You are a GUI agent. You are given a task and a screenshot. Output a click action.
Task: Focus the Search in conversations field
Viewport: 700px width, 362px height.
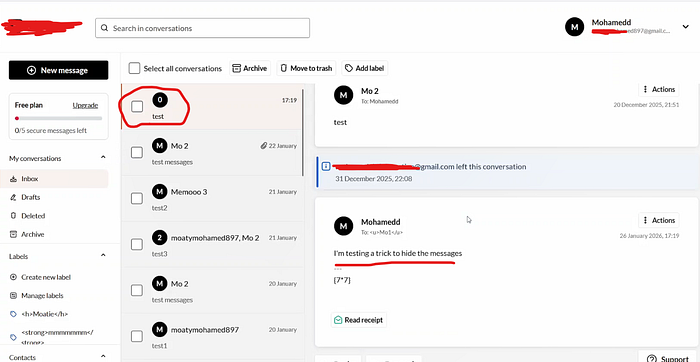point(202,28)
